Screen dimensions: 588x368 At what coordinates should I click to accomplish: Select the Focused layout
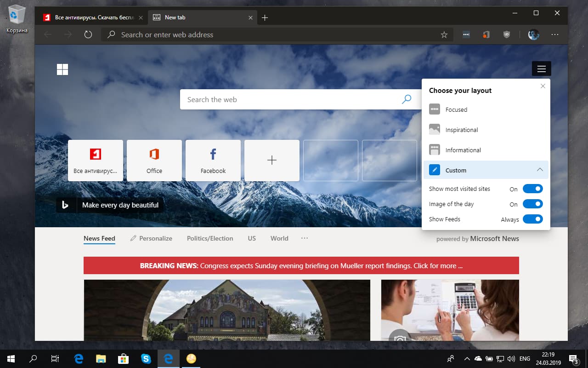486,109
